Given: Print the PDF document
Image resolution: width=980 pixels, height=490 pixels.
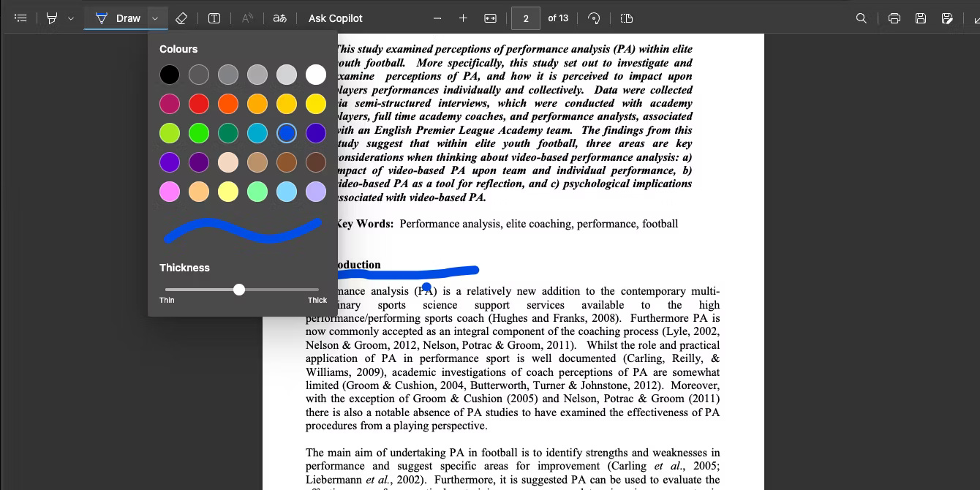Looking at the screenshot, I should coord(894,18).
